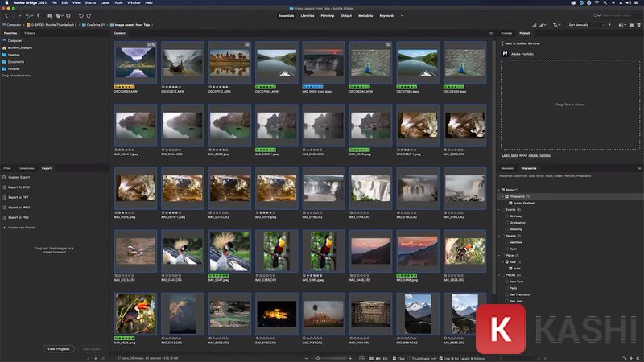
Task: Collapse the People keyword group
Action: (x=499, y=236)
